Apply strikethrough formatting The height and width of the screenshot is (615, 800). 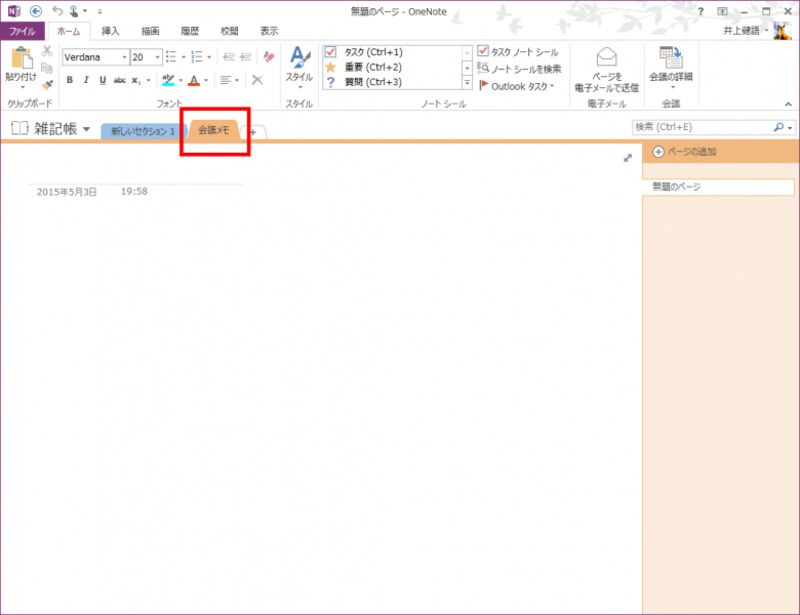coord(119,80)
